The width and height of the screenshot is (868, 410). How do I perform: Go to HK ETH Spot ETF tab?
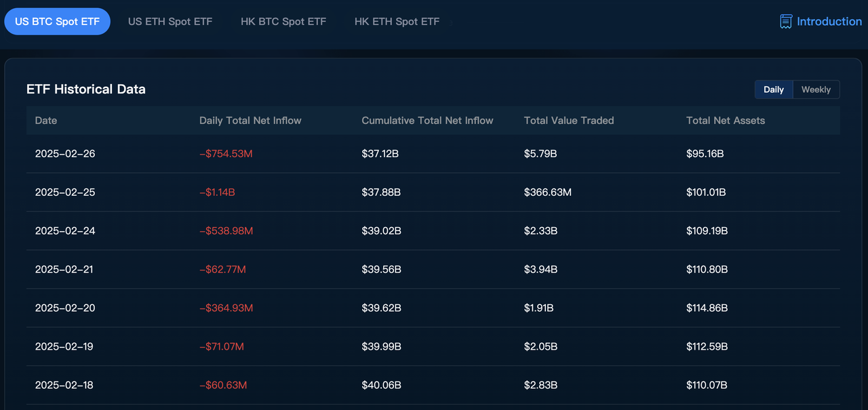pos(397,22)
